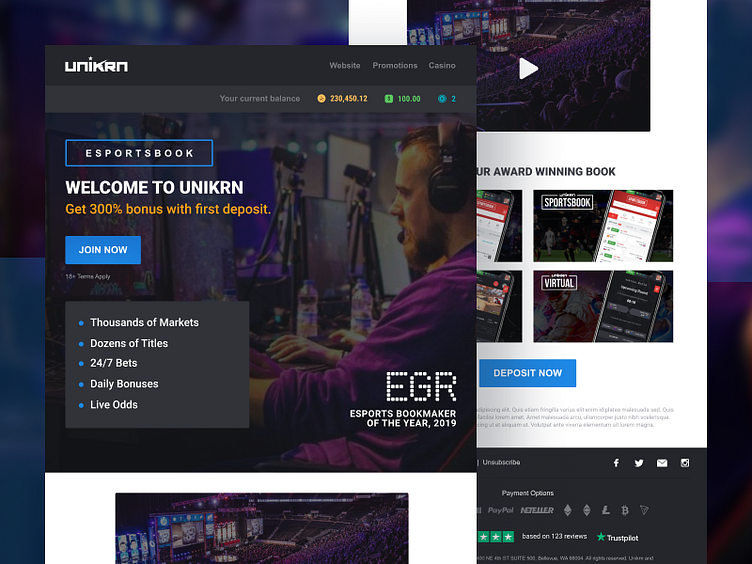
Task: Open the Trustpilot logo
Action: 617,537
